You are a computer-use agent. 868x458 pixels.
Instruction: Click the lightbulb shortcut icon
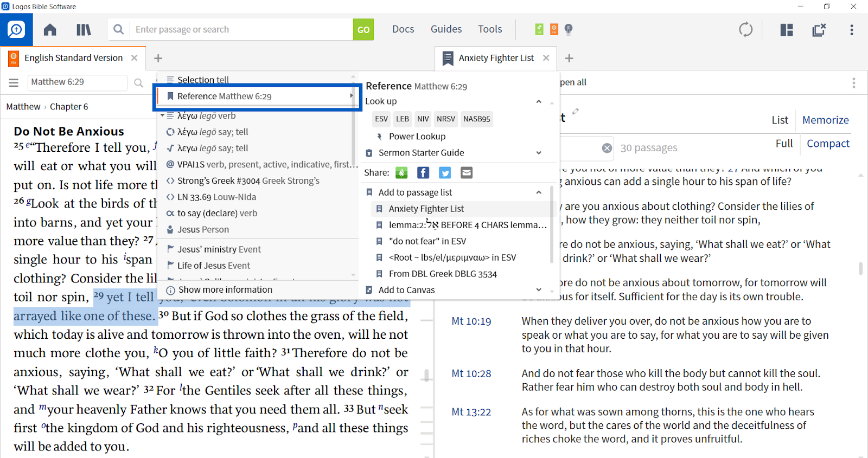pyautogui.click(x=569, y=29)
